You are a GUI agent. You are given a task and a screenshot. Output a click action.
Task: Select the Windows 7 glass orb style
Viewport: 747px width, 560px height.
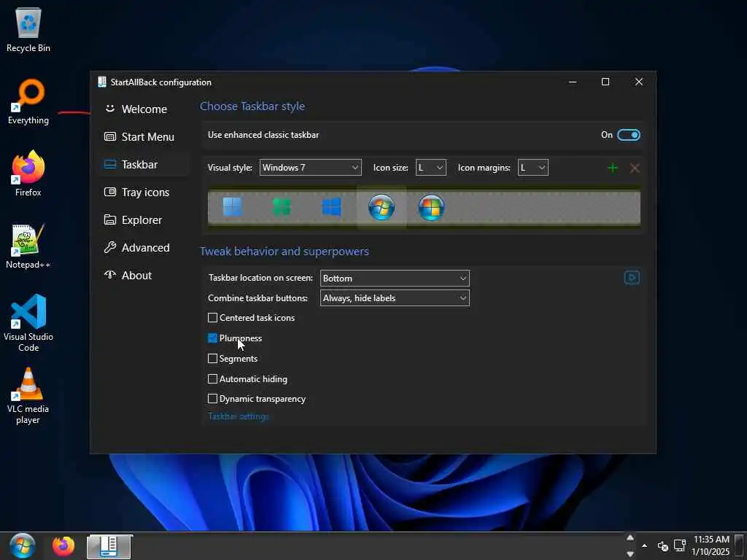click(x=381, y=207)
